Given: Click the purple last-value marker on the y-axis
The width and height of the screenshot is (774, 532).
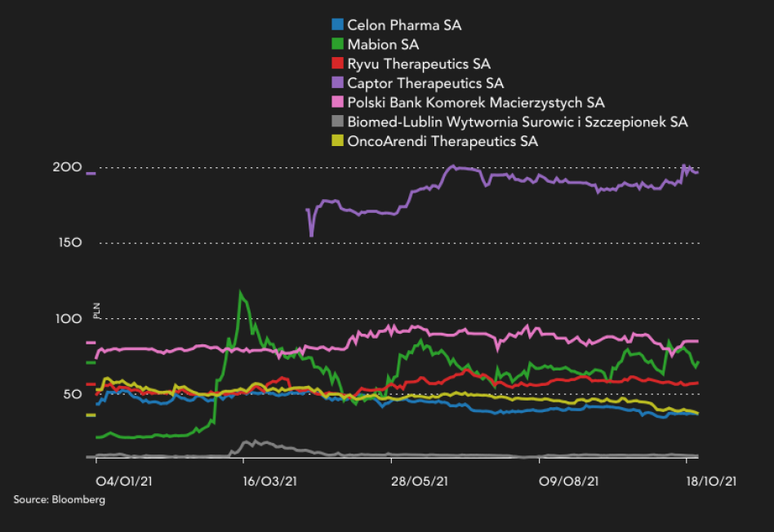Looking at the screenshot, I should coord(91,173).
